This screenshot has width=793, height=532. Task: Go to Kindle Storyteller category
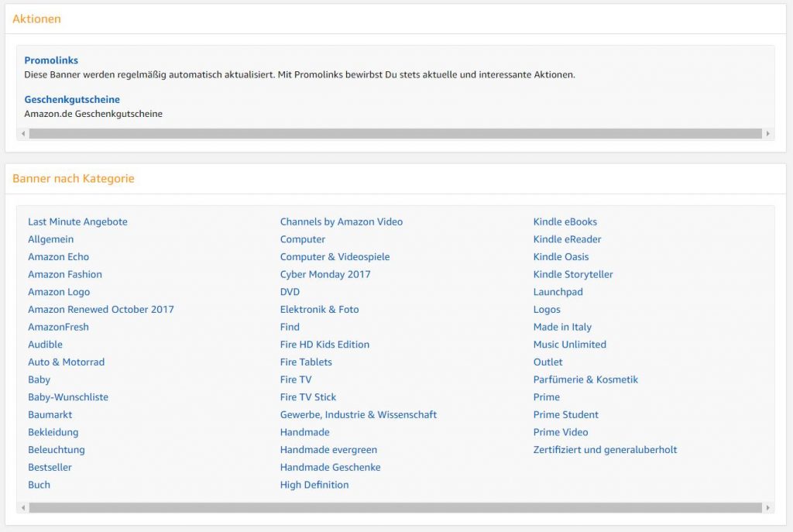pos(573,274)
